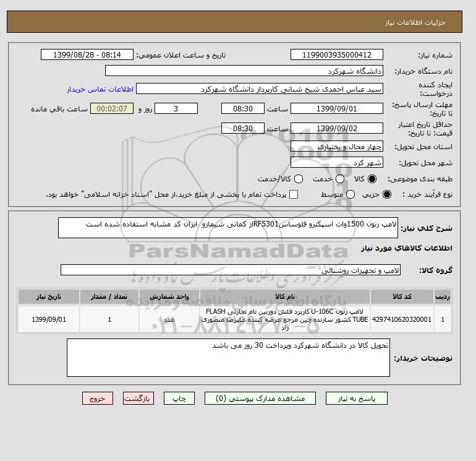Click the price validity date 1399/09/02 field
476x461 pixels.
(337, 128)
